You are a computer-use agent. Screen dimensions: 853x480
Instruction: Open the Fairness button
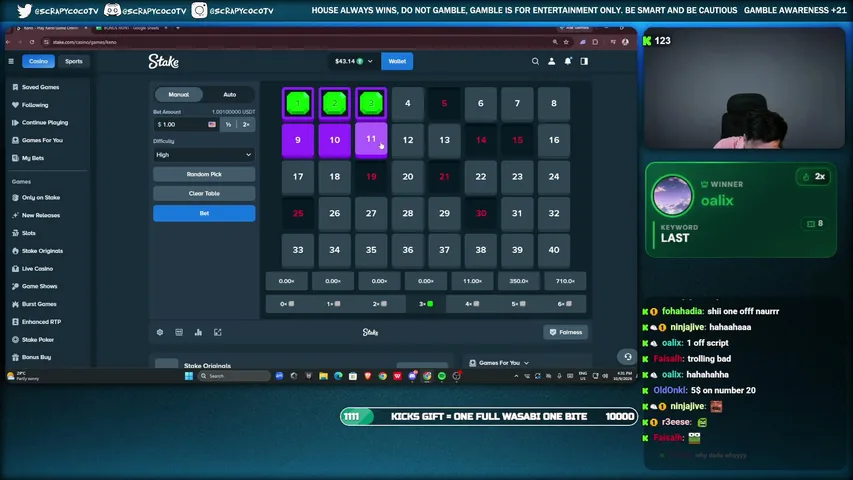click(x=566, y=332)
